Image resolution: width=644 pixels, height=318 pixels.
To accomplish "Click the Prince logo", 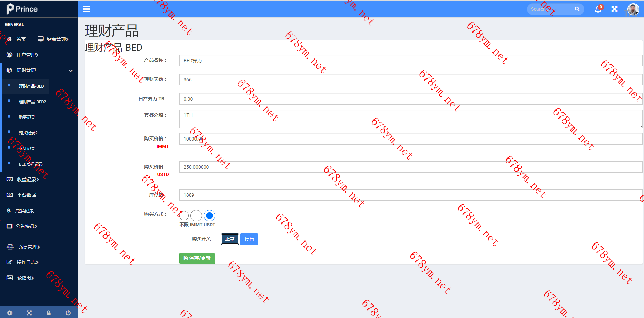I will [22, 9].
